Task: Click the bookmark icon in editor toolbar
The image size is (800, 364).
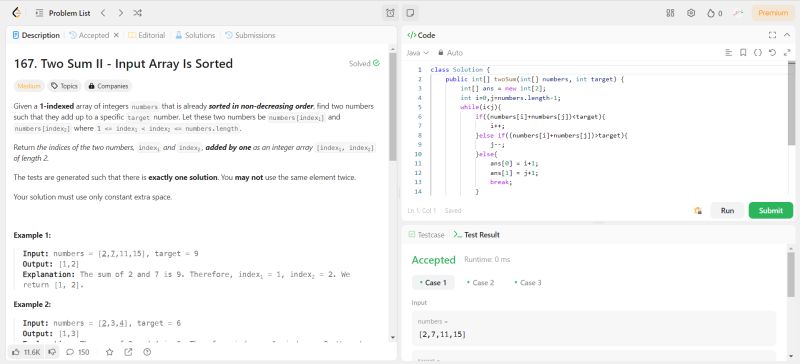Action: [x=743, y=53]
